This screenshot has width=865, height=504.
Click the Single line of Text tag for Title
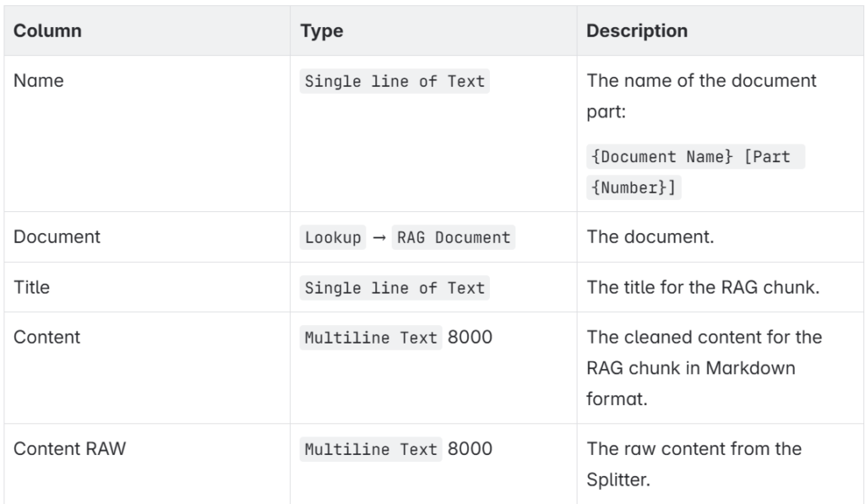pyautogui.click(x=394, y=288)
